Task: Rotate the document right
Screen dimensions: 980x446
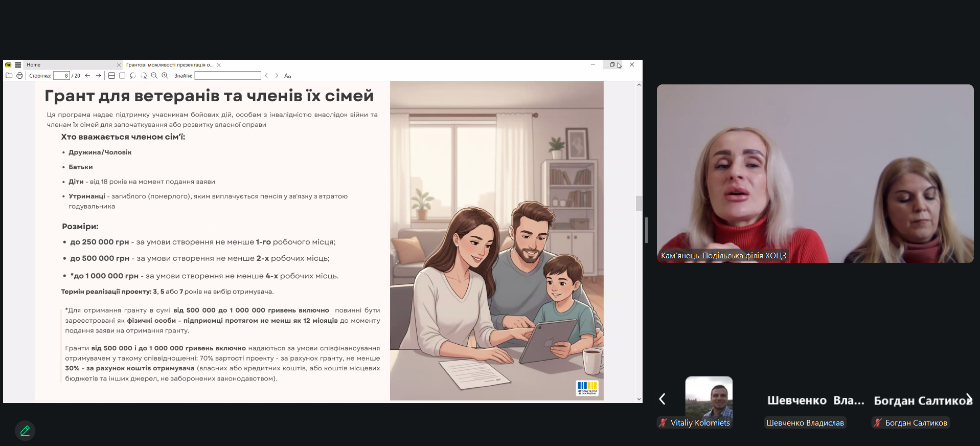Action: pos(144,76)
